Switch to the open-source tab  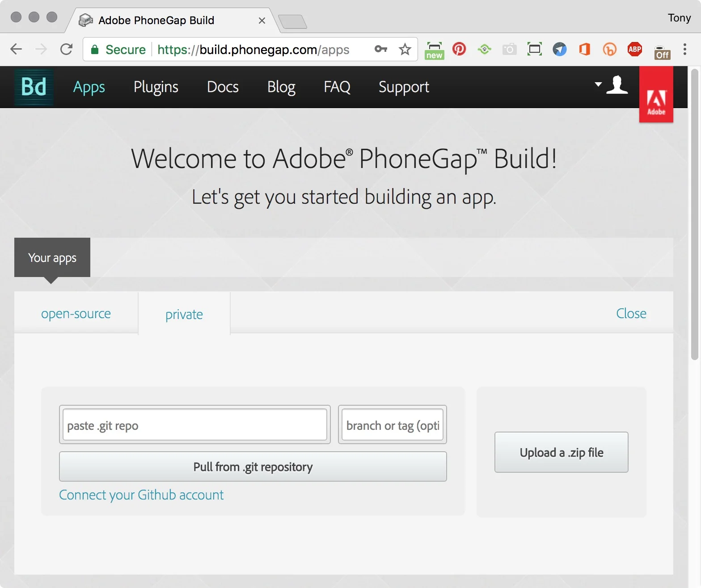click(76, 313)
